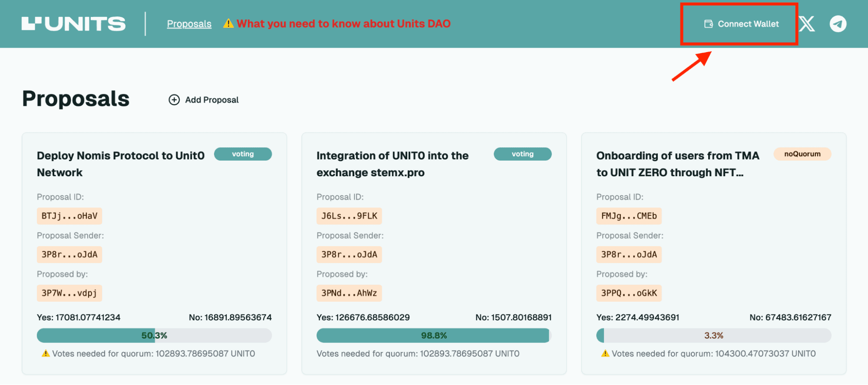Click the plus icon beside Add Proposal
The width and height of the screenshot is (868, 385).
(174, 100)
